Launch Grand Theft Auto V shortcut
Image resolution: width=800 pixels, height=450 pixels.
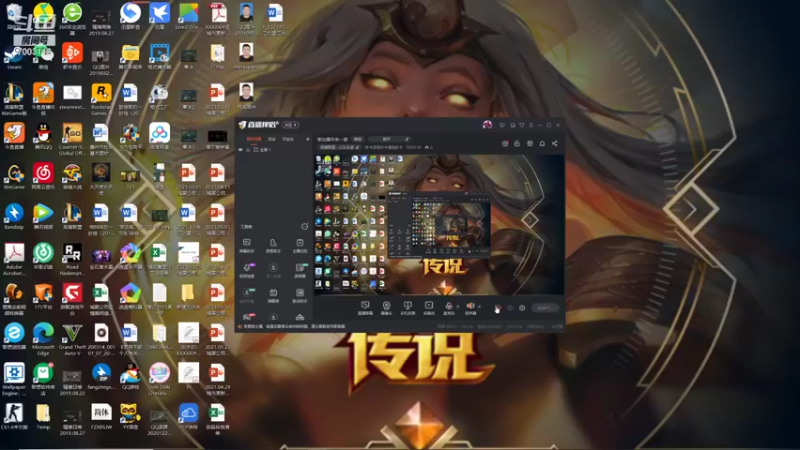coord(72,339)
